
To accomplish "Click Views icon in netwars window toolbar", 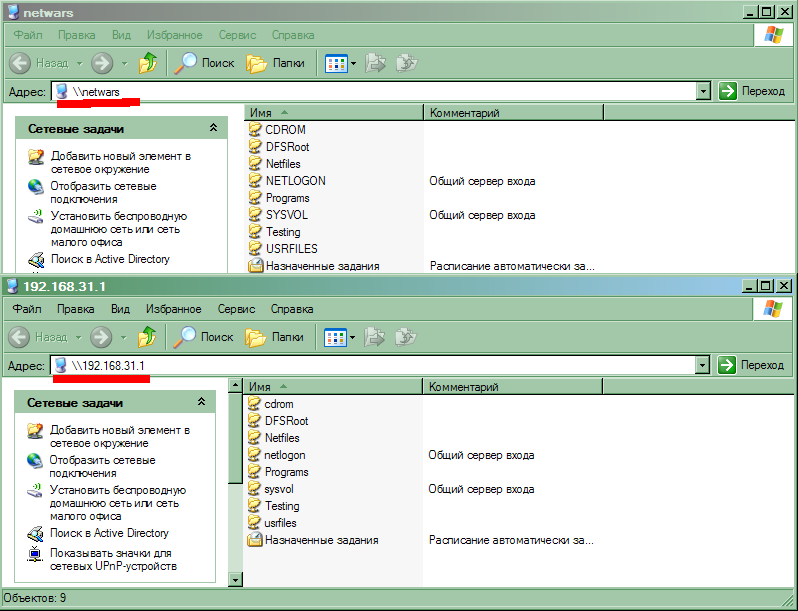I will (x=336, y=64).
